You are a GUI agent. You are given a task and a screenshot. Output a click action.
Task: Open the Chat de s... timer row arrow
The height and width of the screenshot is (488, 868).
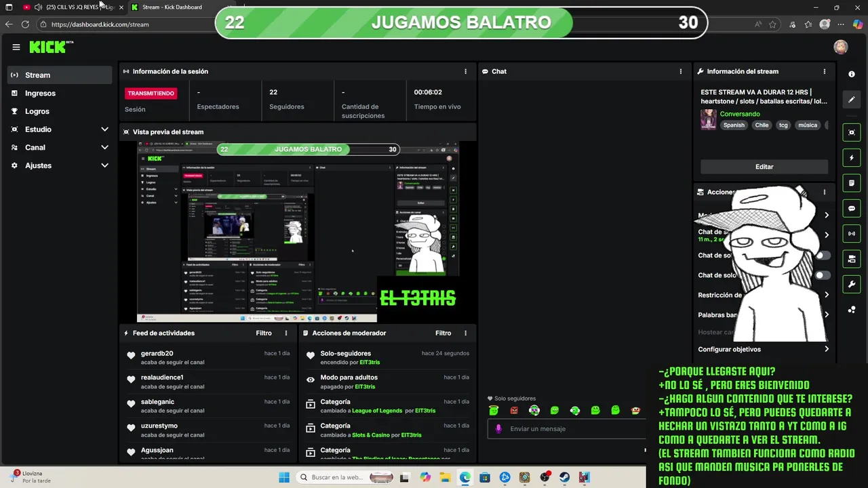point(826,235)
